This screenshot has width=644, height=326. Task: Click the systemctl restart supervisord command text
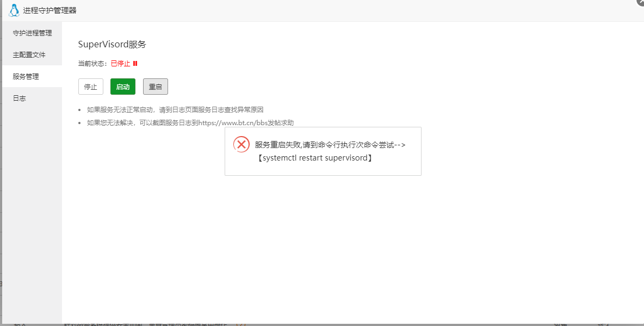coord(315,158)
